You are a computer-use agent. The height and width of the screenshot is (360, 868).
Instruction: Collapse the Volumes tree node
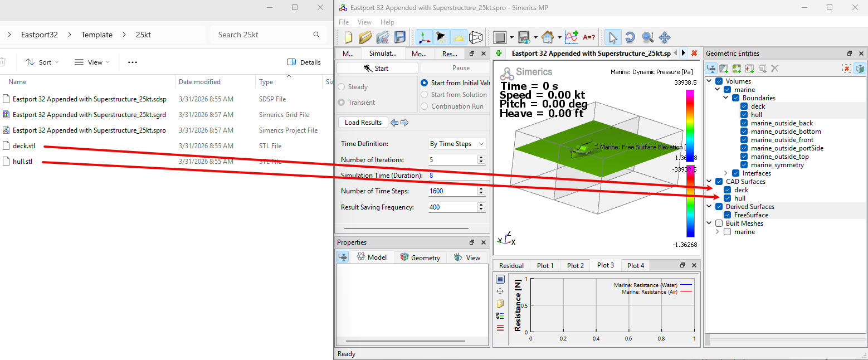(710, 81)
